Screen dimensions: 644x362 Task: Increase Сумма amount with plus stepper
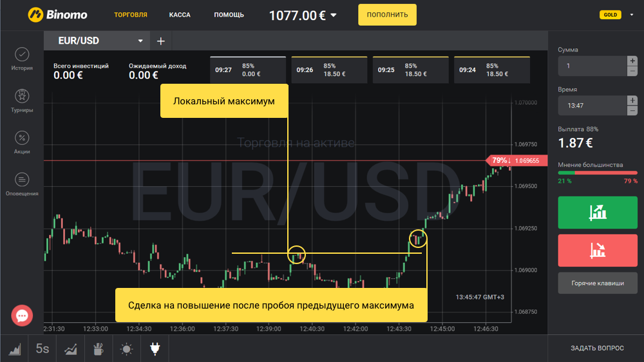tap(632, 61)
